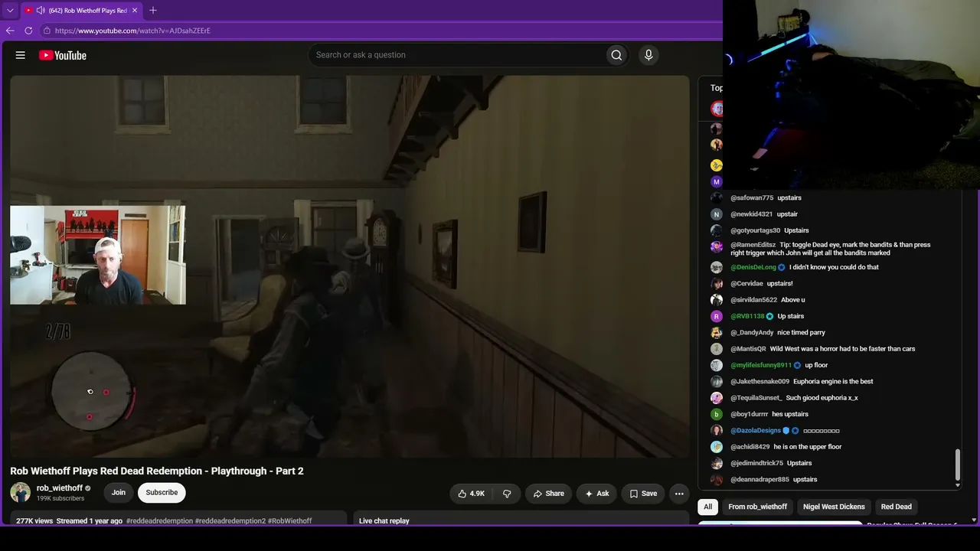Screen dimensions: 980x551
Task: Open @boy1durrrr chat avatar
Action: (717, 414)
